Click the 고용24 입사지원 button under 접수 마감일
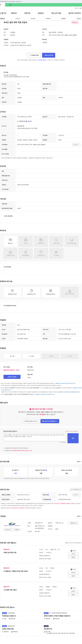Screen dimensions: 82x644 point(12,377)
